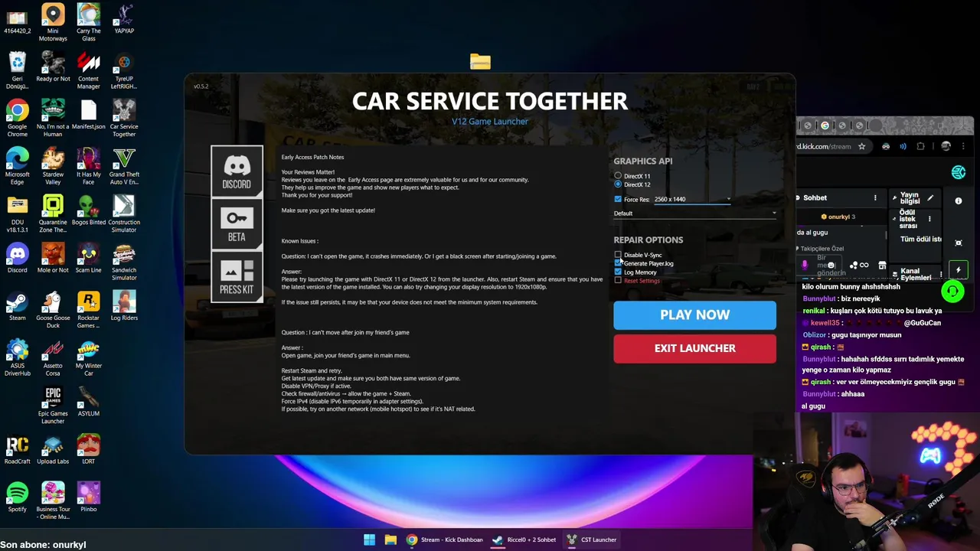The width and height of the screenshot is (980, 551).
Task: Click the capture frame icon in Kick sidebar
Action: 958,243
